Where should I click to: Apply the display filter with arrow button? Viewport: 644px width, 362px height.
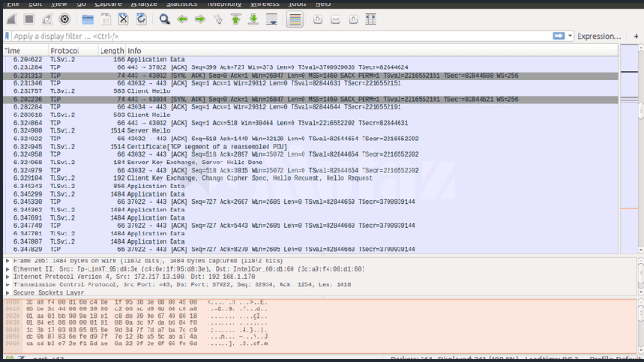pyautogui.click(x=558, y=36)
